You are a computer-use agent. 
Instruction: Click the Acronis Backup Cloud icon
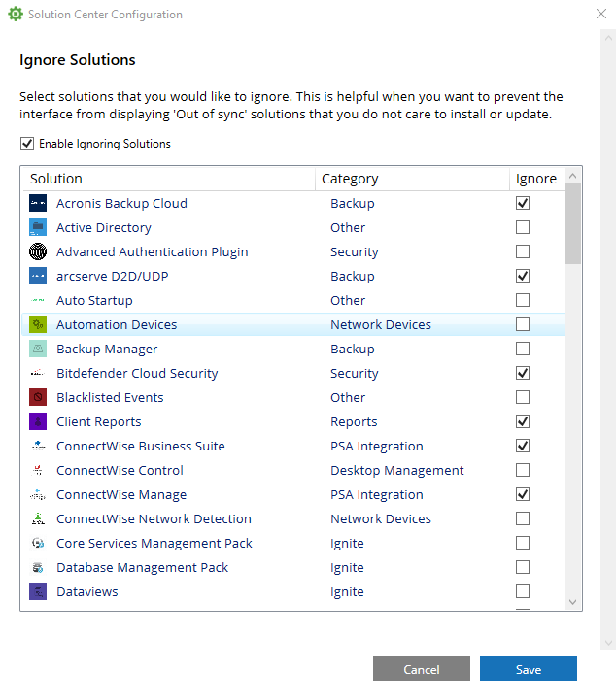point(38,204)
